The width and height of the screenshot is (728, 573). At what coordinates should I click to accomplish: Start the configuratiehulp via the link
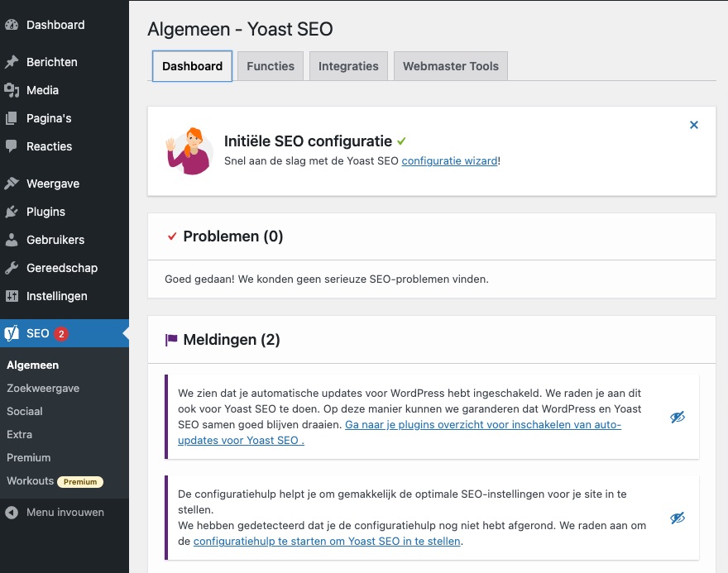[x=326, y=542]
